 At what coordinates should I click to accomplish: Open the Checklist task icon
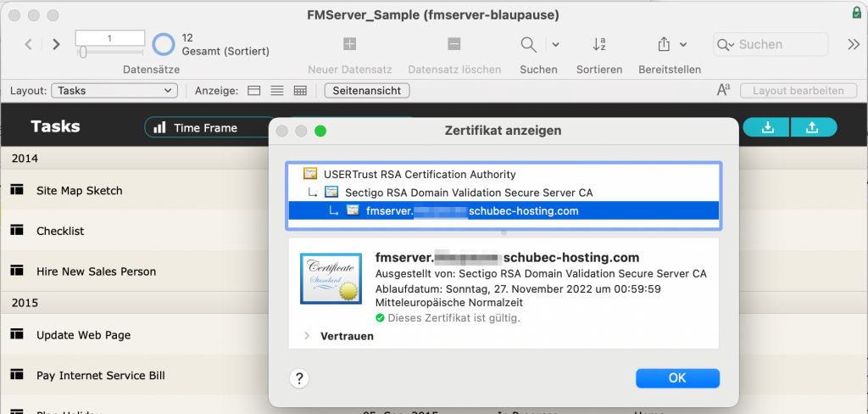(17, 231)
